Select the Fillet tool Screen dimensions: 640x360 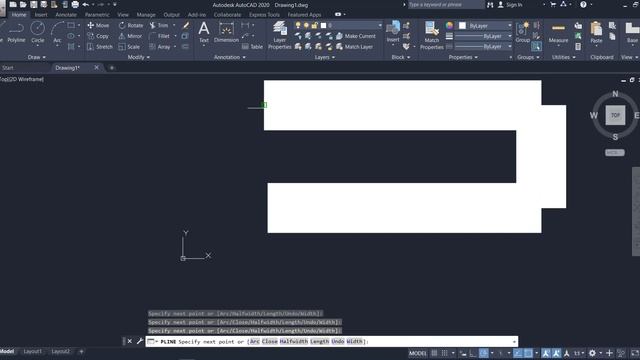click(159, 36)
